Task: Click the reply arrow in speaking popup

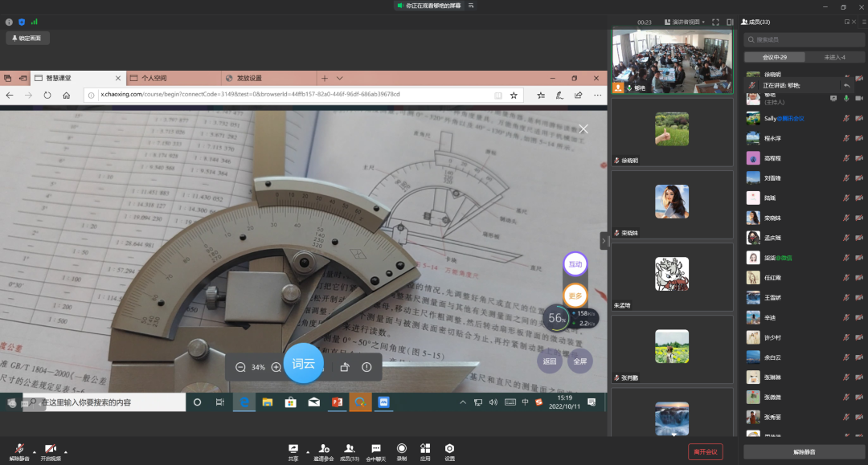Action: point(846,86)
